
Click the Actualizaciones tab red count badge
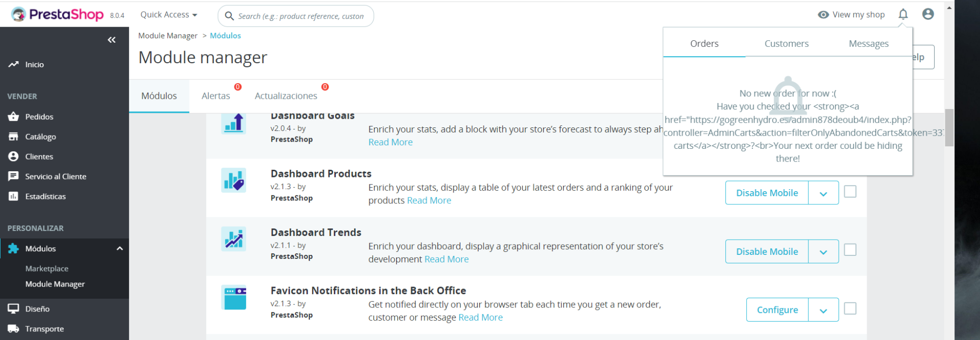pos(325,87)
